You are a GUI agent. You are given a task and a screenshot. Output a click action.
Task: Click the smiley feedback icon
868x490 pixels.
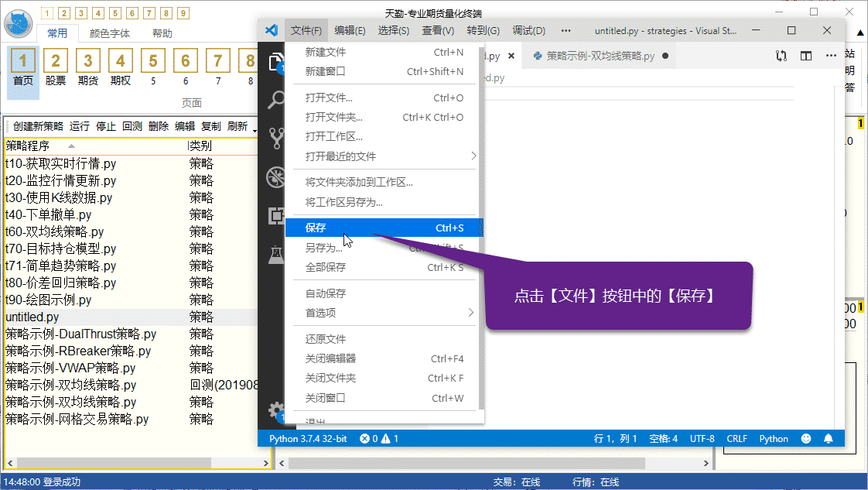(806, 439)
